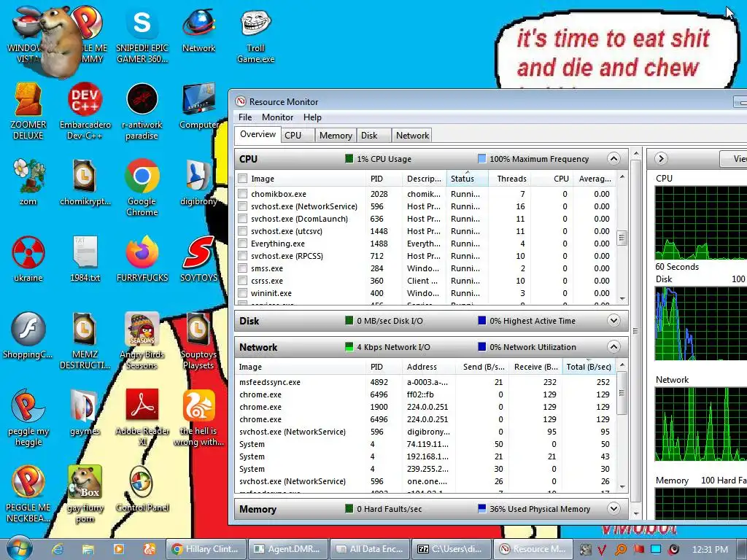This screenshot has height=560, width=747.
Task: Open the Troll Game.exe desktop icon
Action: (256, 37)
